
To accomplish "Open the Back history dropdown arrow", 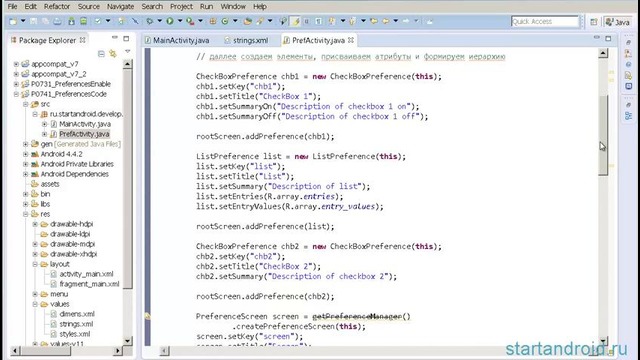I will point(396,21).
